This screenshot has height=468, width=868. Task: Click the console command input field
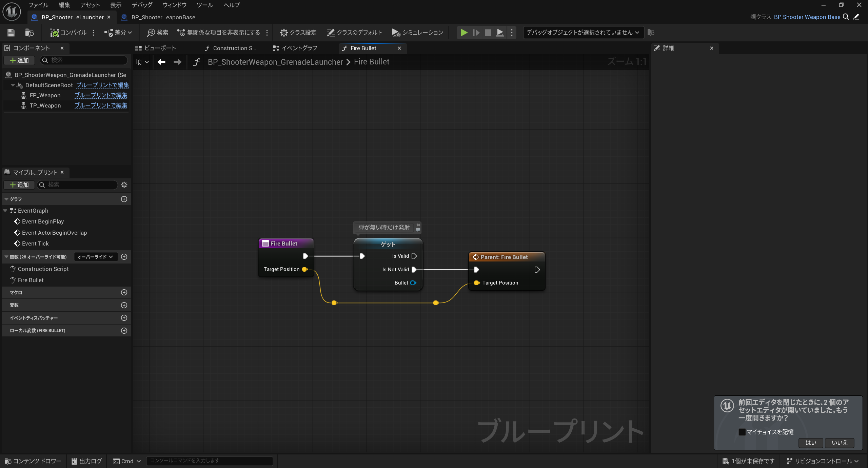point(209,461)
